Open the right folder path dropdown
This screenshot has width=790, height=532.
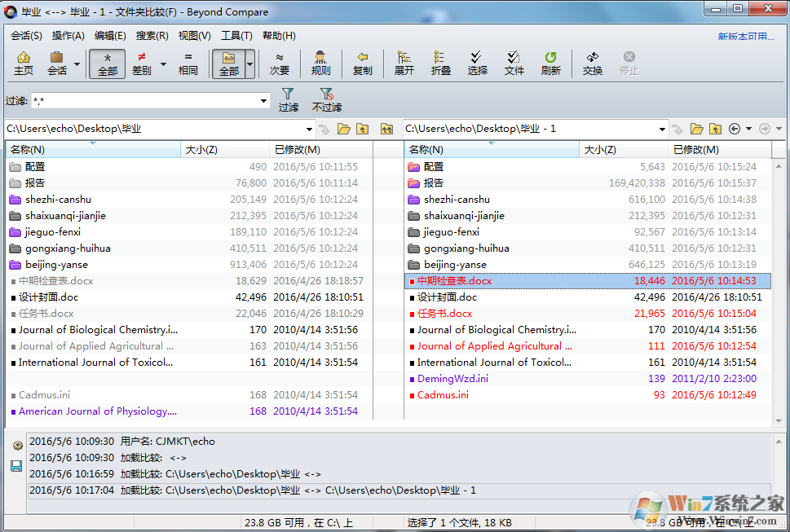662,129
